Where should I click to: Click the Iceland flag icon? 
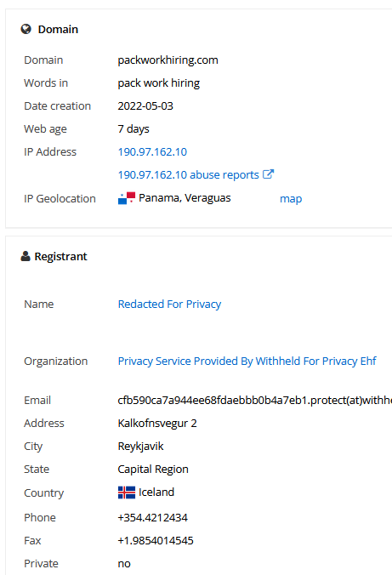127,492
